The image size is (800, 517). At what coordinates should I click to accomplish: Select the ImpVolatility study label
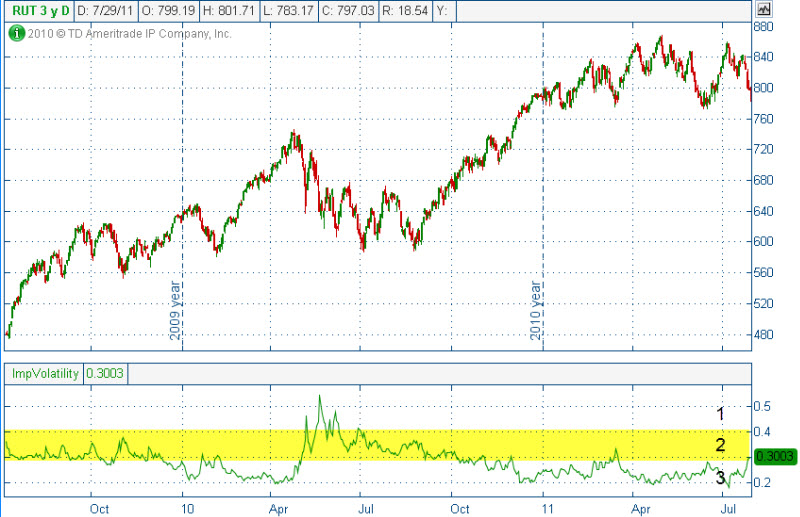pos(45,374)
